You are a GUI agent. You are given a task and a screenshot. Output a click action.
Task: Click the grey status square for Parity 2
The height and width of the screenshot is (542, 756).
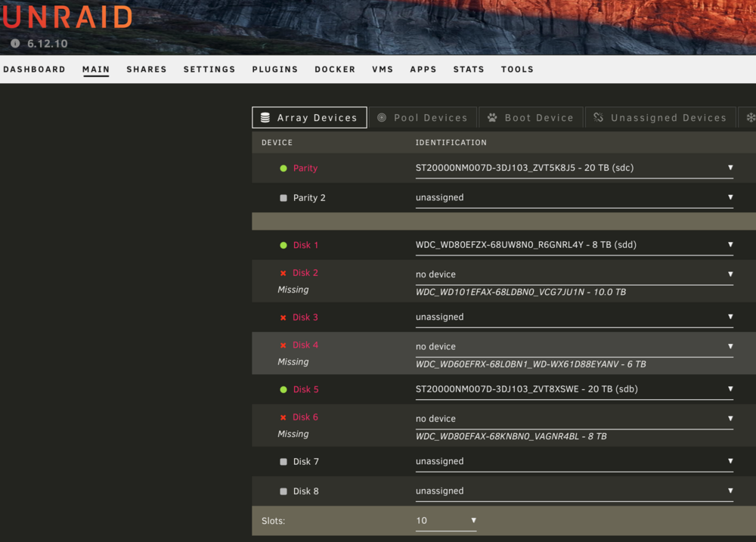[283, 198]
